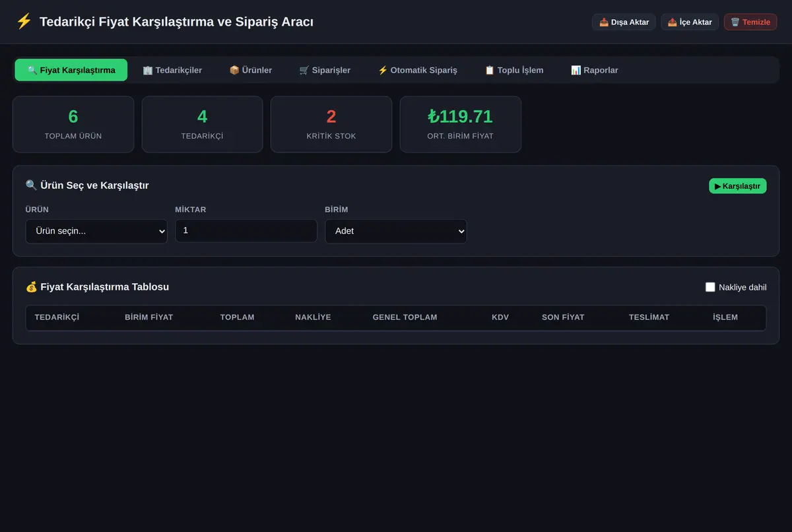Open the Ürünler tab
Screen dimensions: 792x532
(251, 70)
